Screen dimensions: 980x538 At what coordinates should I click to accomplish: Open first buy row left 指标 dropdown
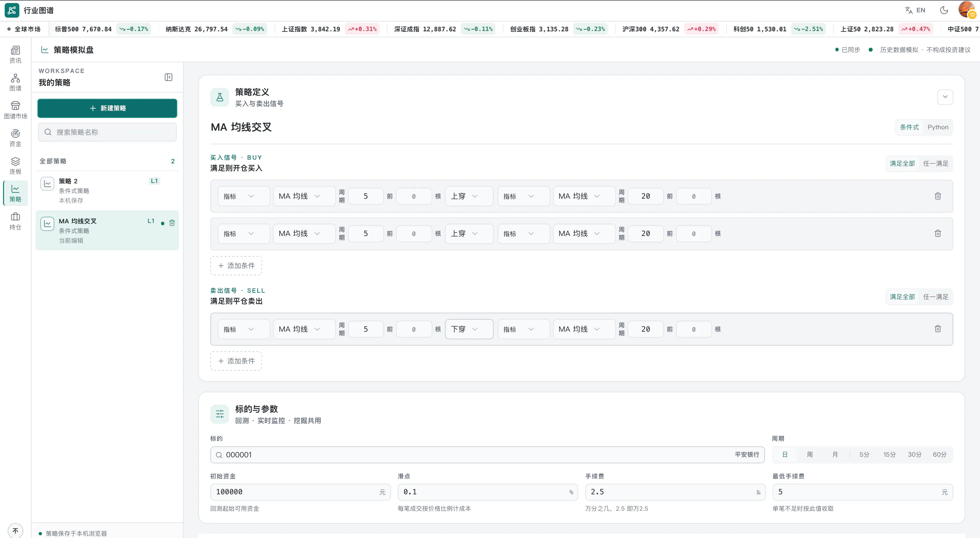[x=243, y=196]
